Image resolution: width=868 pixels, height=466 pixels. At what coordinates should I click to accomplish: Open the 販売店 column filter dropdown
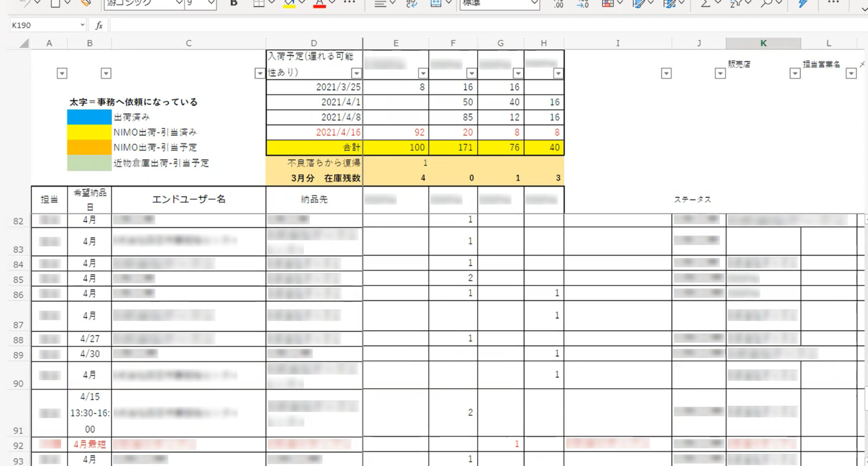pyautogui.click(x=795, y=73)
